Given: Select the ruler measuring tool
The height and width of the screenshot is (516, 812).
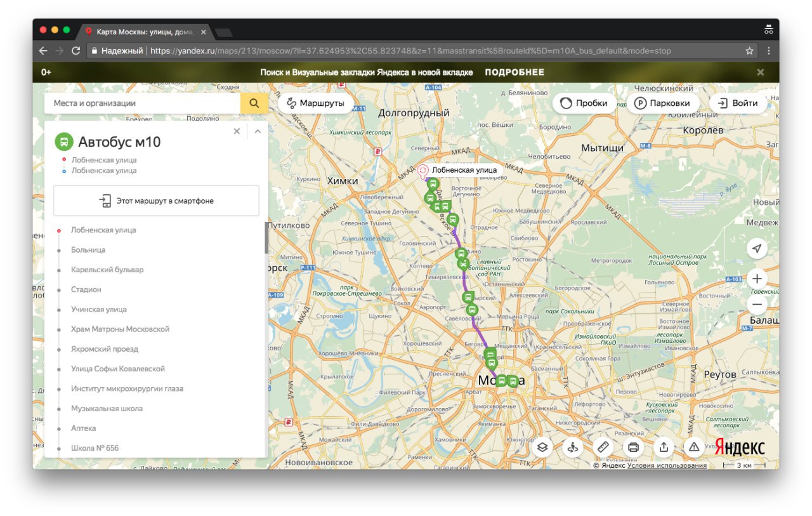Looking at the screenshot, I should [x=603, y=447].
